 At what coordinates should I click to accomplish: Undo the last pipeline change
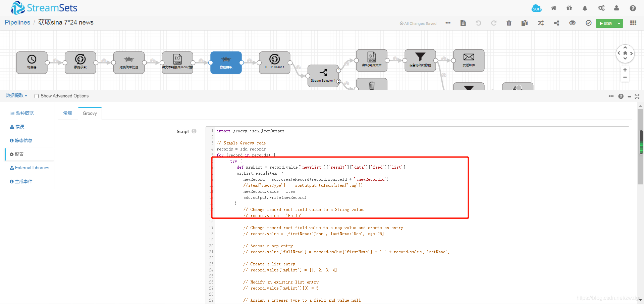[x=478, y=23]
